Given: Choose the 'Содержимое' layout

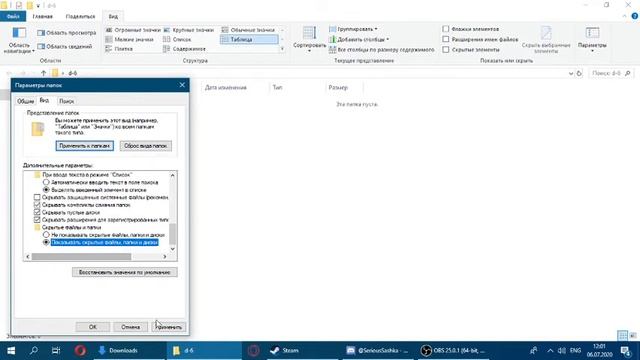Looking at the screenshot, I should tap(184, 49).
